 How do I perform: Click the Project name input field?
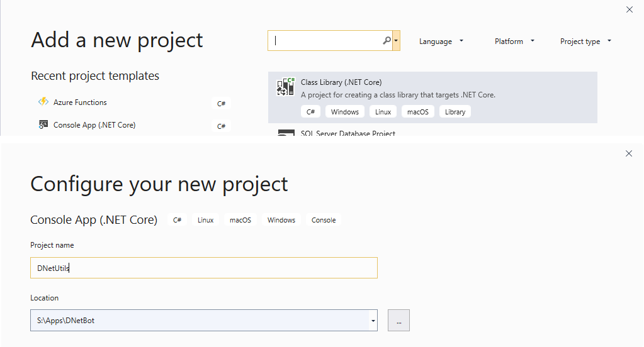point(204,268)
